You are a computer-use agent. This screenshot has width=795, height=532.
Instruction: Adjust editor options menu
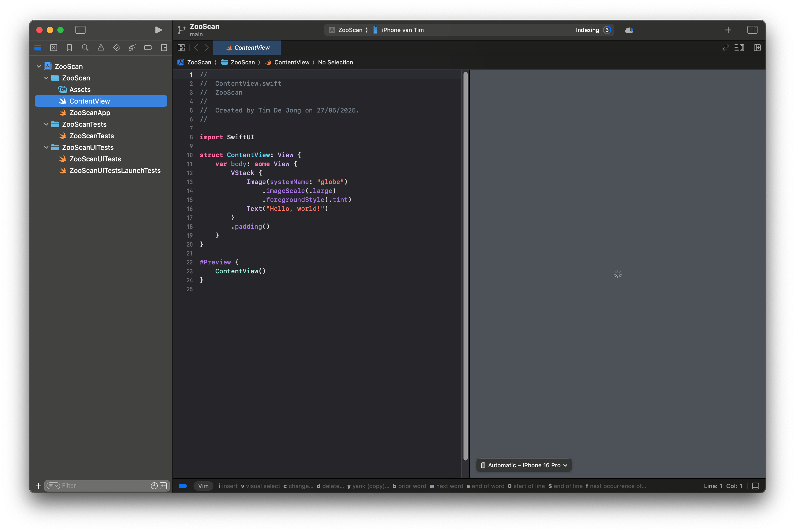point(739,48)
